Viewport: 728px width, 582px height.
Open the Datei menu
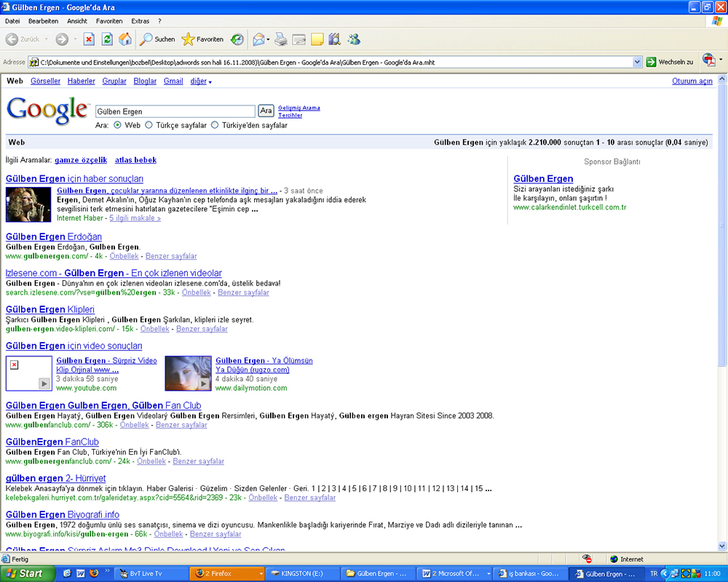pyautogui.click(x=12, y=21)
